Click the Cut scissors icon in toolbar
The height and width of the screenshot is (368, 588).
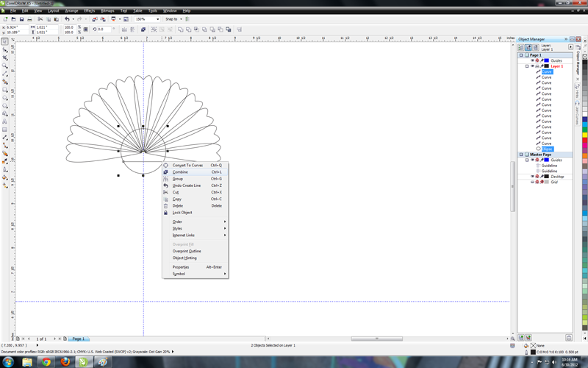point(40,19)
